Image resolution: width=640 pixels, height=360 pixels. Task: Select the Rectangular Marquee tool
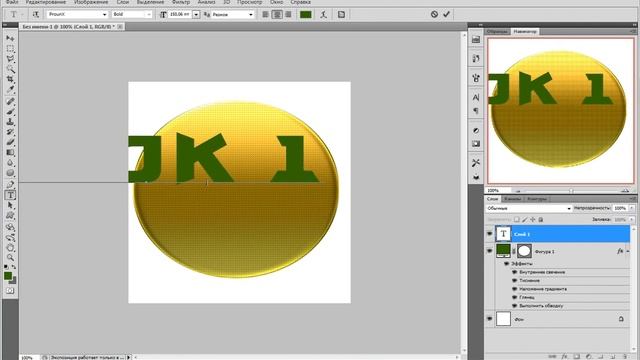10,49
